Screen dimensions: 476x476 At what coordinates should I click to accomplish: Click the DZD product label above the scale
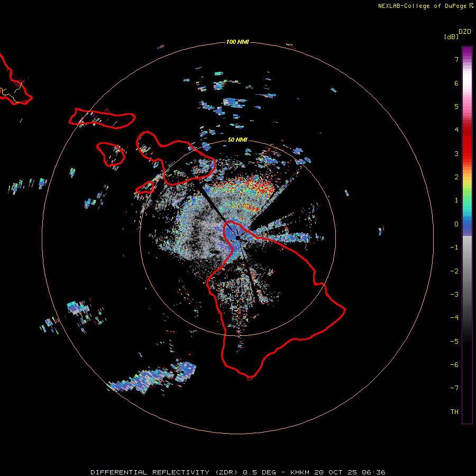coord(464,32)
